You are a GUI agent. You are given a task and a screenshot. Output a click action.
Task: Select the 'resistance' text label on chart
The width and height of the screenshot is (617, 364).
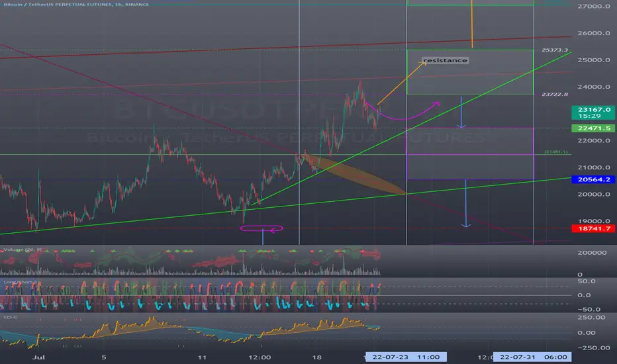[445, 60]
